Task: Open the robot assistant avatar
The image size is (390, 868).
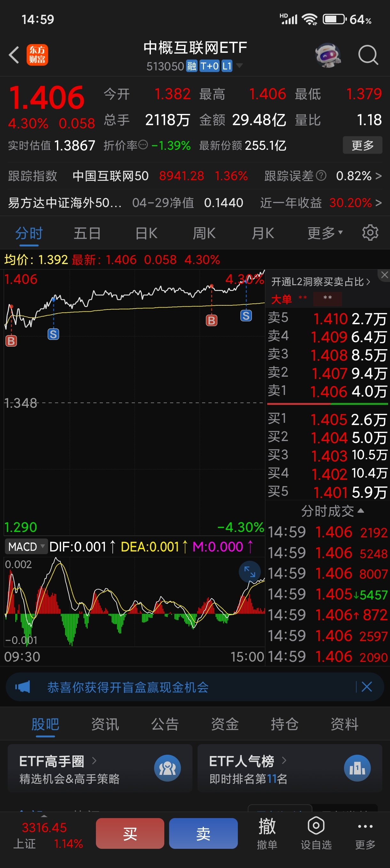Action: click(x=328, y=55)
